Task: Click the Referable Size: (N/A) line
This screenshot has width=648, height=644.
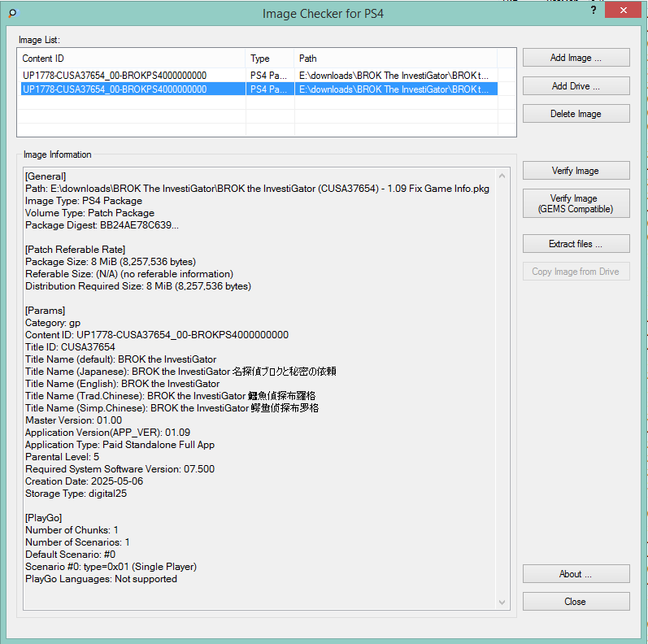Action: click(x=129, y=274)
